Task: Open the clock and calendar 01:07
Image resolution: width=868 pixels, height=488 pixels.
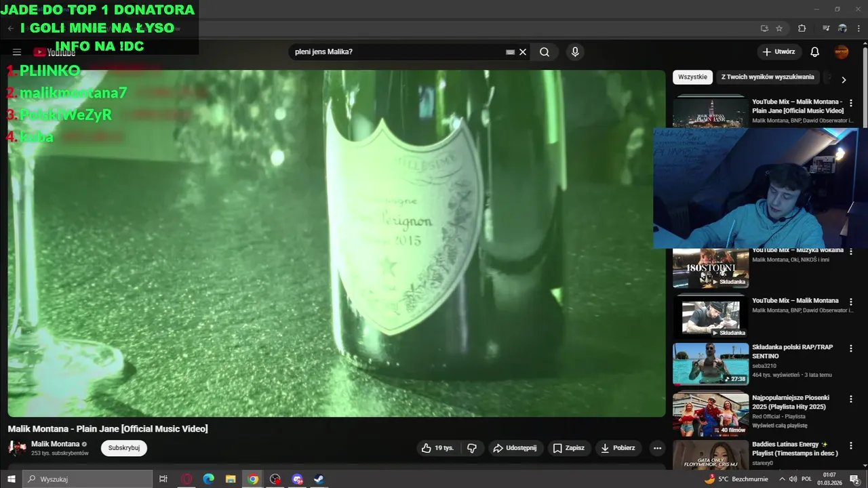Action: [829, 479]
